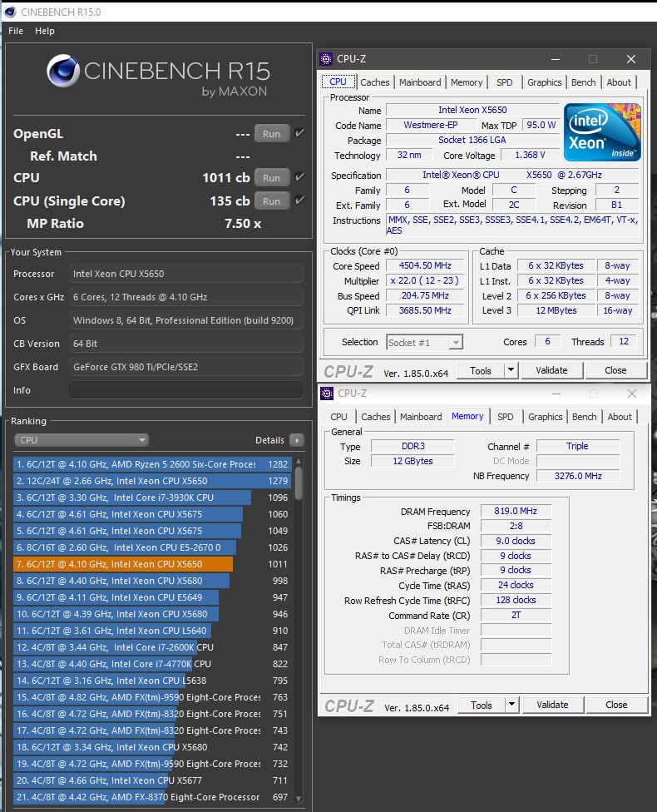Expand the Tools dropdown arrow in Memory window

(x=512, y=706)
